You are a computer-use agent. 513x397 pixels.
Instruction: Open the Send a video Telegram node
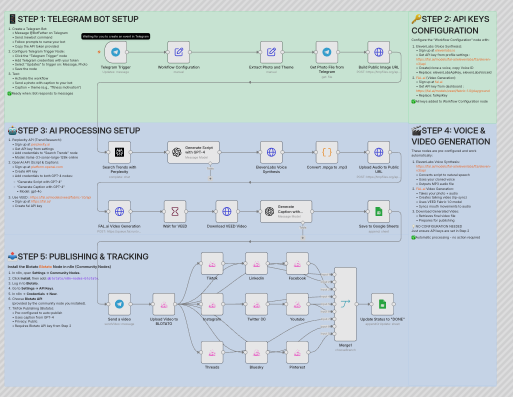(x=119, y=304)
